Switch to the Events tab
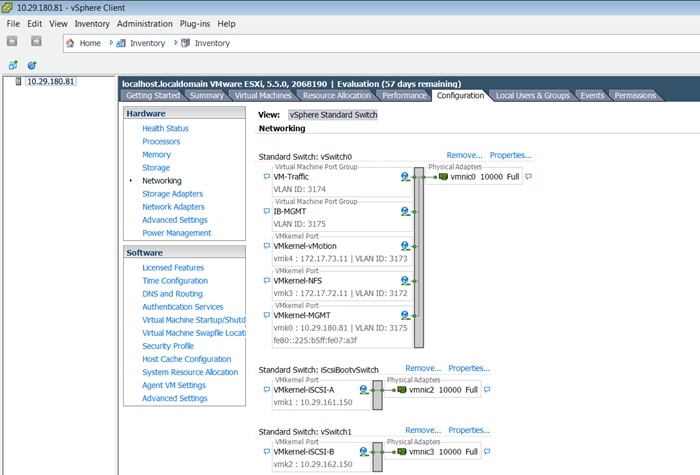 (x=592, y=96)
